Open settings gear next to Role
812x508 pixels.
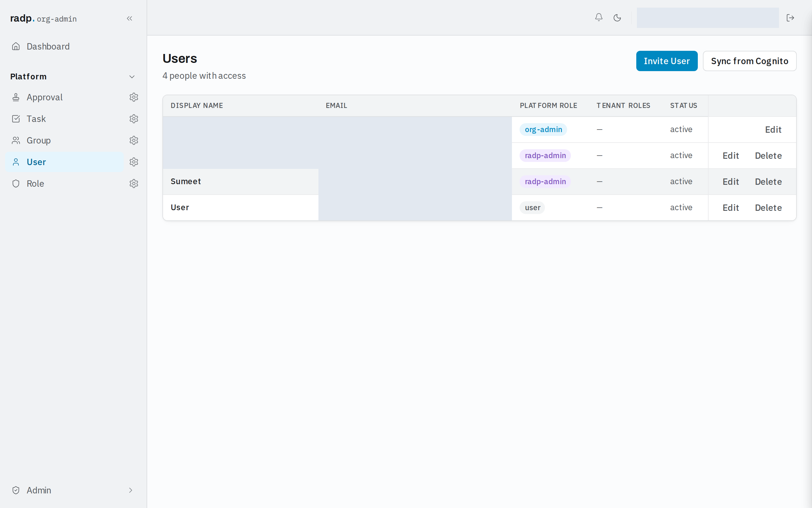134,184
